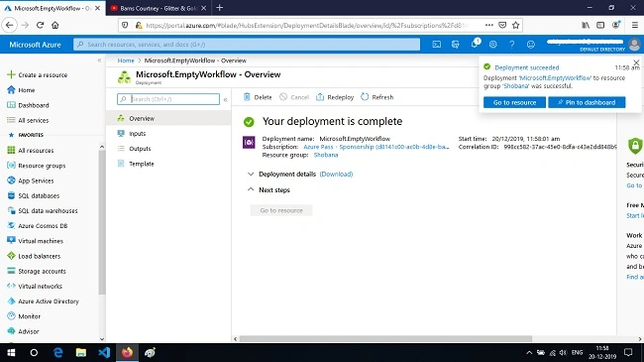Open Resource groups in the sidebar
Viewport: 644px width, 362px height.
coord(36,166)
